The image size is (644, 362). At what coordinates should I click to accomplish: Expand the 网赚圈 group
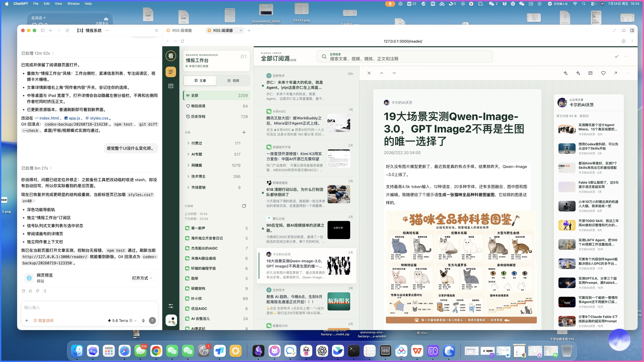point(188,165)
